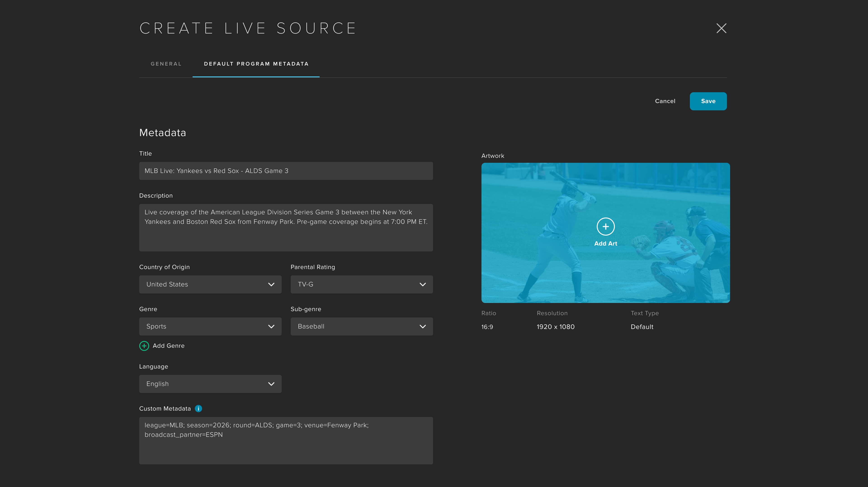Open the Parental Rating dropdown

(x=362, y=284)
